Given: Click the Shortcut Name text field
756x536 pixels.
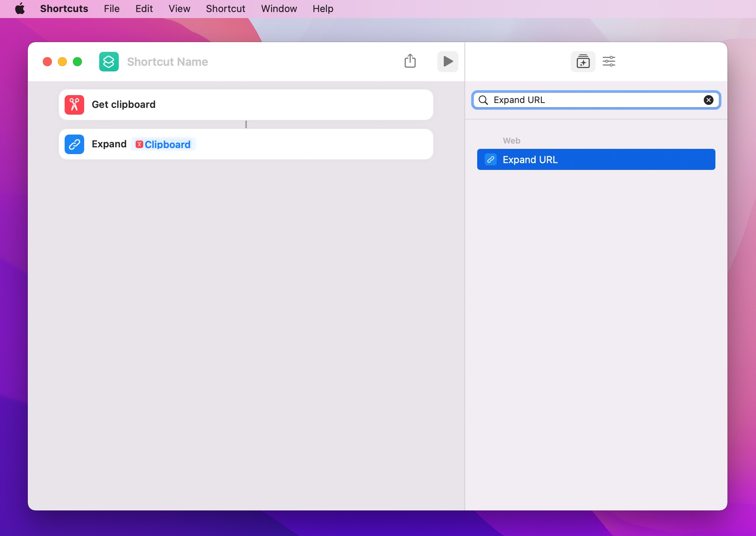Looking at the screenshot, I should 167,61.
